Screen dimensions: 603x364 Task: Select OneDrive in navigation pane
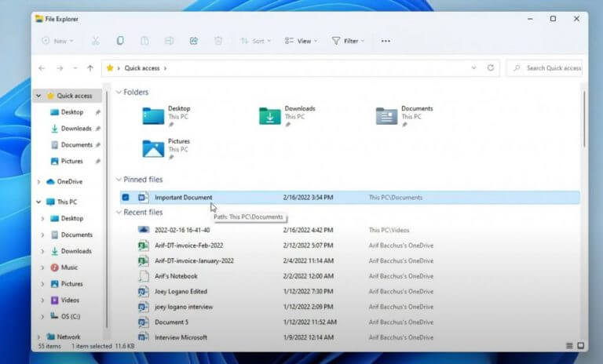64,181
